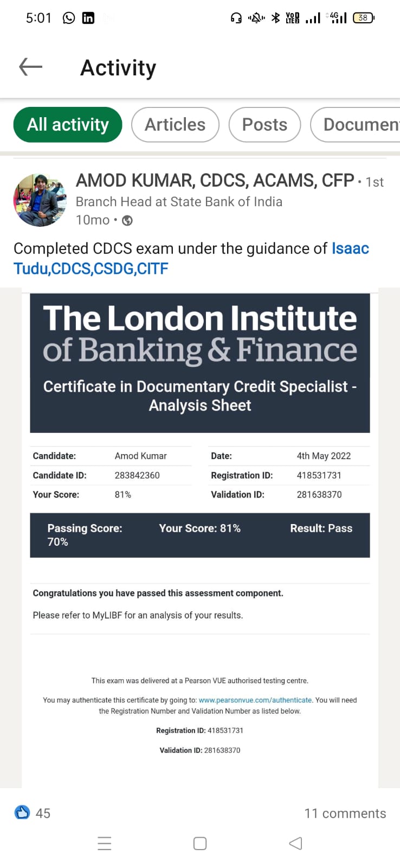The image size is (400, 868).
Task: Tap the Android back triangle icon
Action: [x=295, y=844]
